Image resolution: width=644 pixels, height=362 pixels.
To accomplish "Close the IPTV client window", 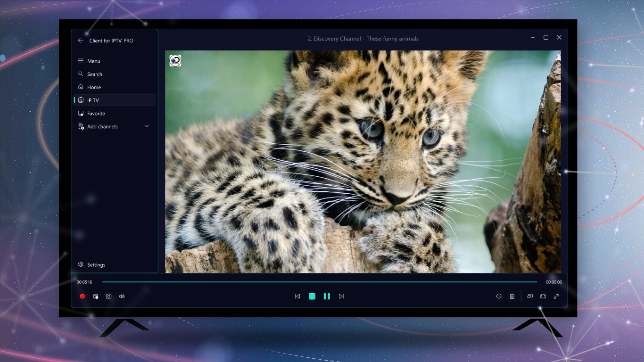I will tap(559, 37).
